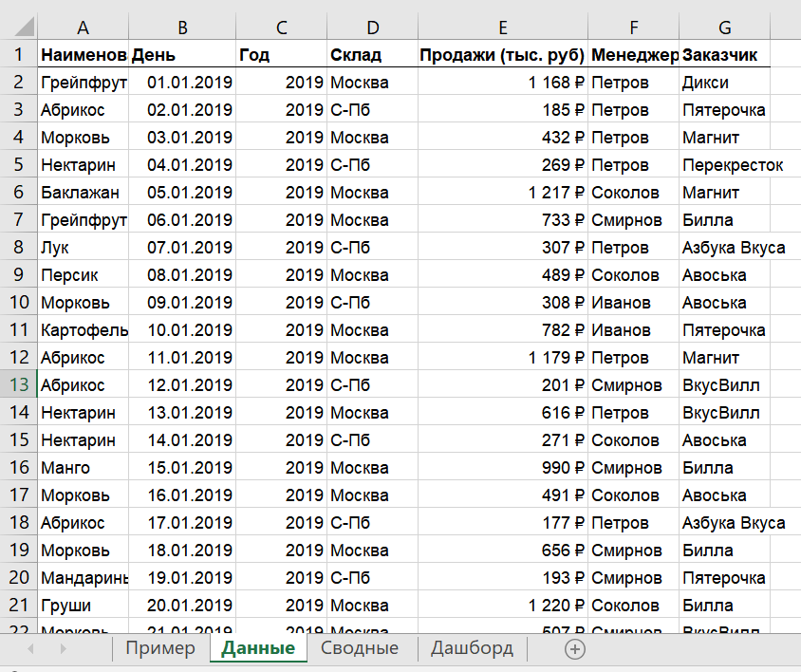The image size is (801, 672).
Task: Select column A header
Action: (83, 27)
